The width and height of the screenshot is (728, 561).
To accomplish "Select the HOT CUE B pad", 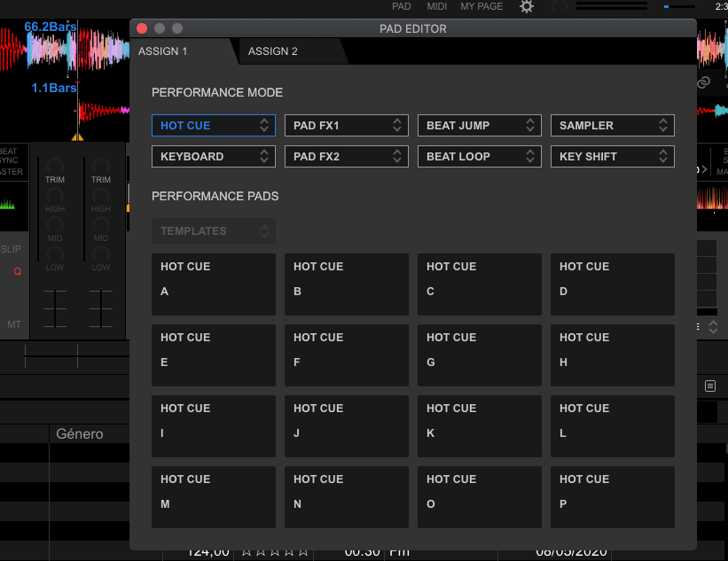I will [x=347, y=284].
